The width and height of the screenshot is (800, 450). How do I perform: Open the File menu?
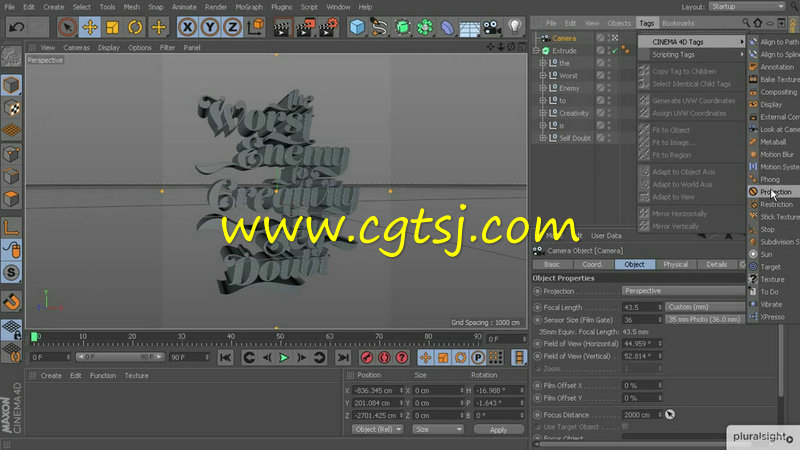click(x=10, y=7)
